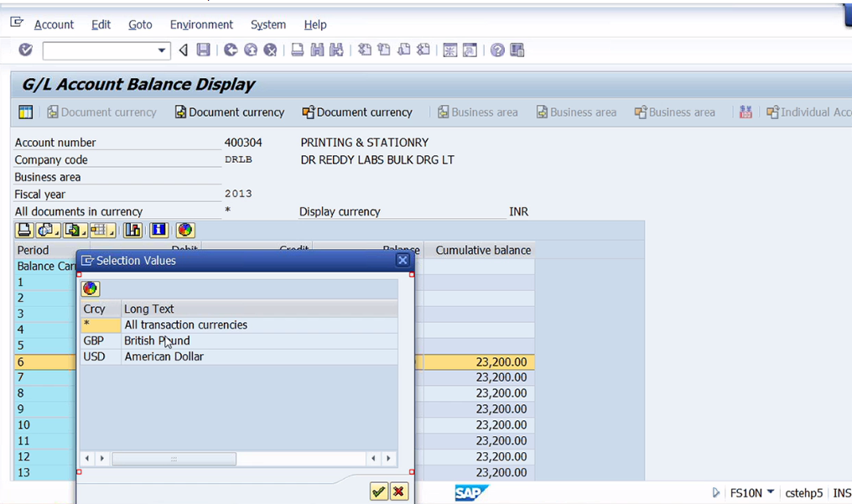This screenshot has height=504, width=852.
Task: Click the Period column header
Action: click(x=52, y=250)
